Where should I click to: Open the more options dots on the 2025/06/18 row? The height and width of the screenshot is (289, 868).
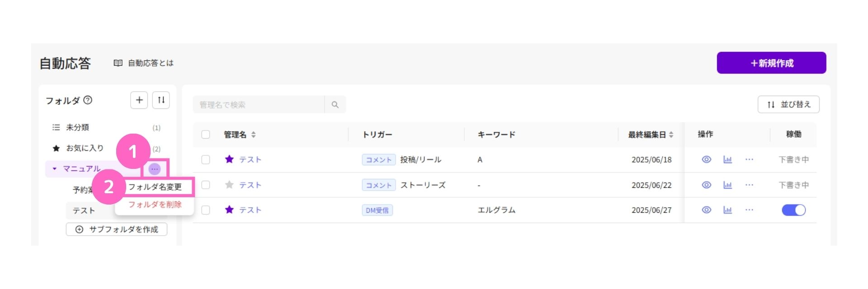pyautogui.click(x=749, y=159)
